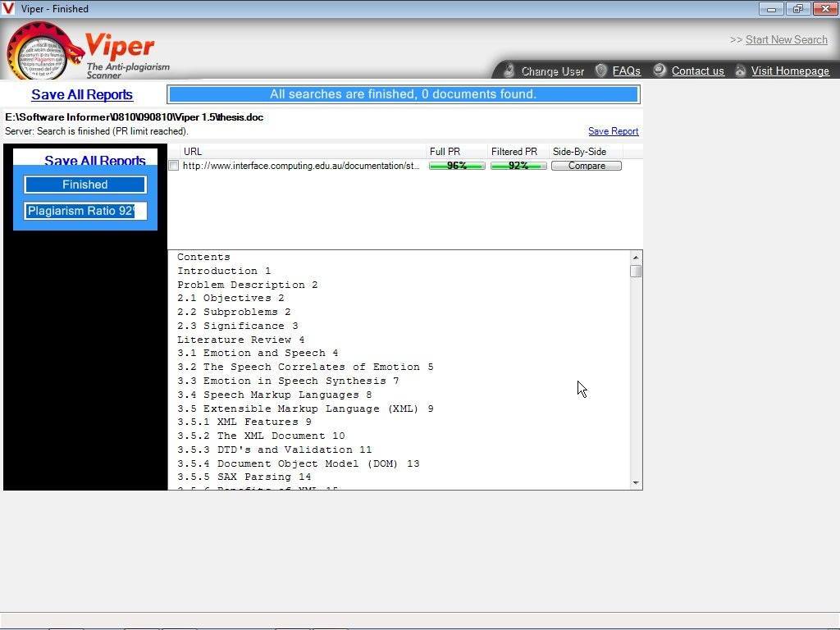Image resolution: width=840 pixels, height=630 pixels.
Task: Click the Viper title bar icon
Action: click(x=9, y=9)
